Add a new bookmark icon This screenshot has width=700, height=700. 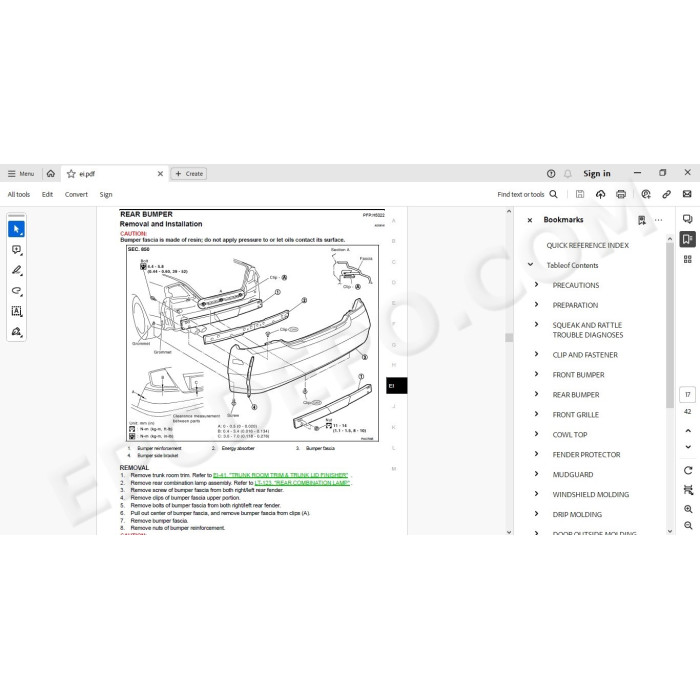642,220
